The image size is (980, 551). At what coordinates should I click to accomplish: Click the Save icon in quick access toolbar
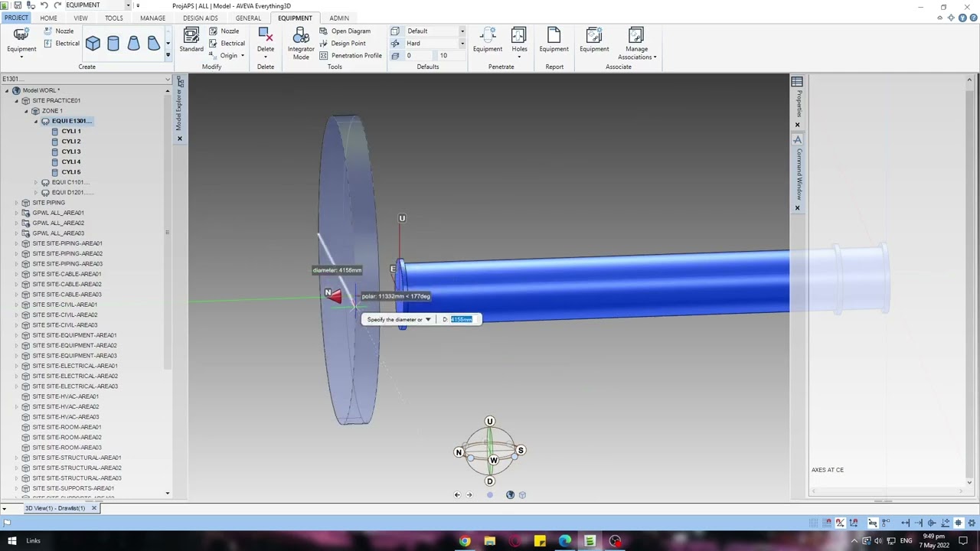pyautogui.click(x=18, y=5)
